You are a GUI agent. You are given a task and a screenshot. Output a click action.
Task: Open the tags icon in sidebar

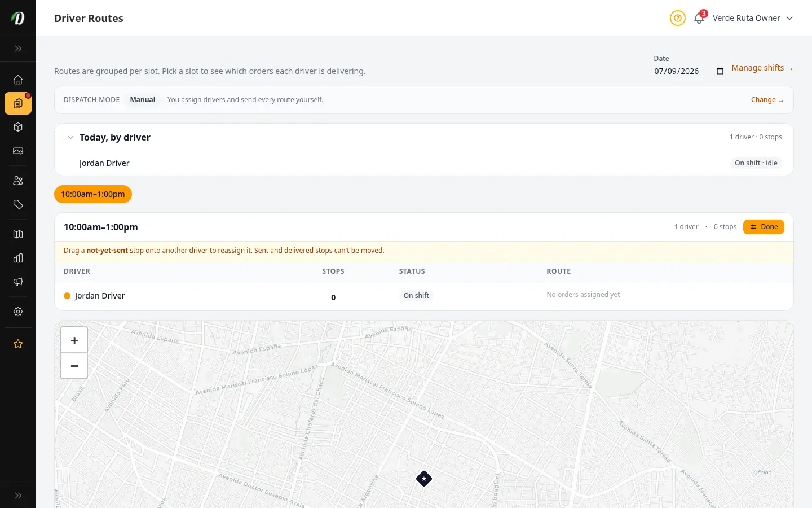pyautogui.click(x=18, y=204)
